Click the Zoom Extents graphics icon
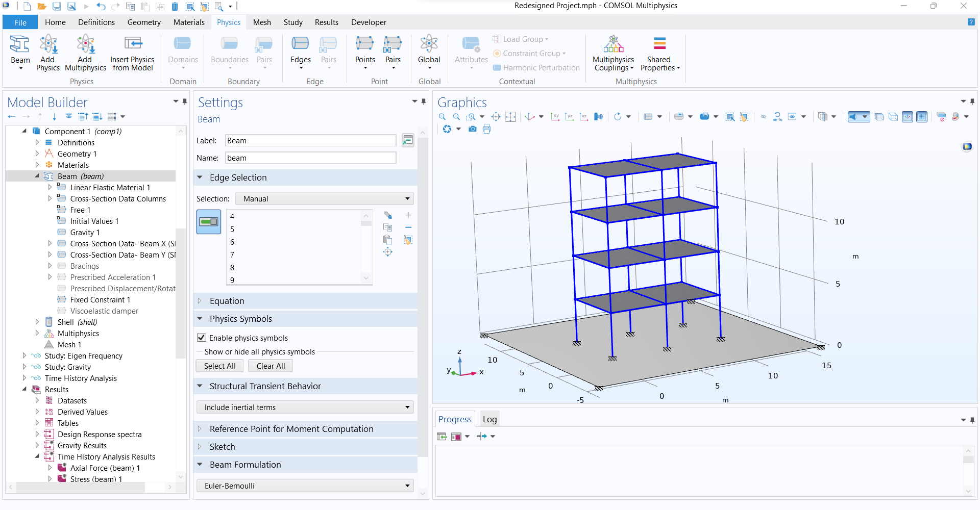Screen dimensions: 980x510 (496, 117)
